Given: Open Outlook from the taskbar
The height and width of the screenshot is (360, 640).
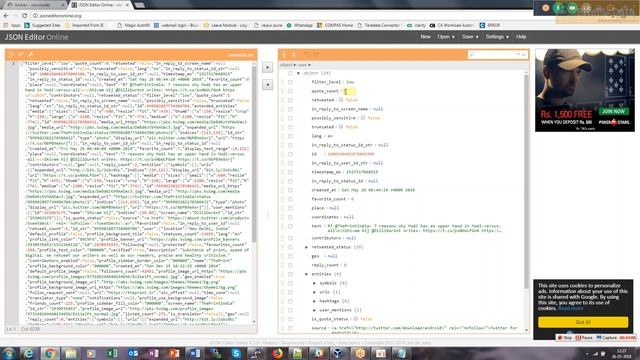Looking at the screenshot, I should pos(133,353).
